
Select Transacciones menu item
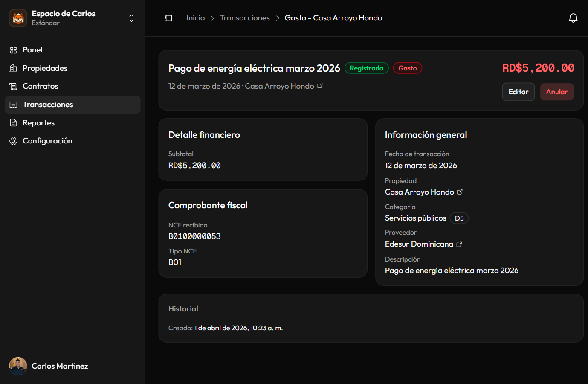coord(72,105)
